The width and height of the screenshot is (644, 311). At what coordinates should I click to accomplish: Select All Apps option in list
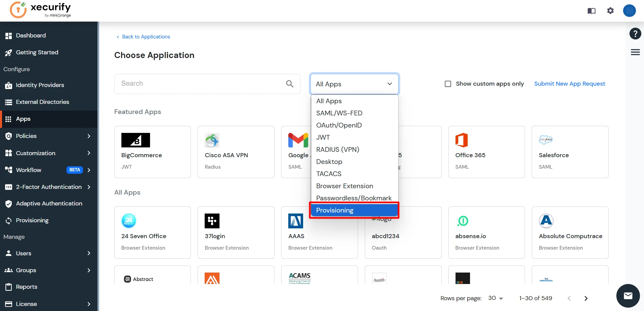tap(354, 101)
